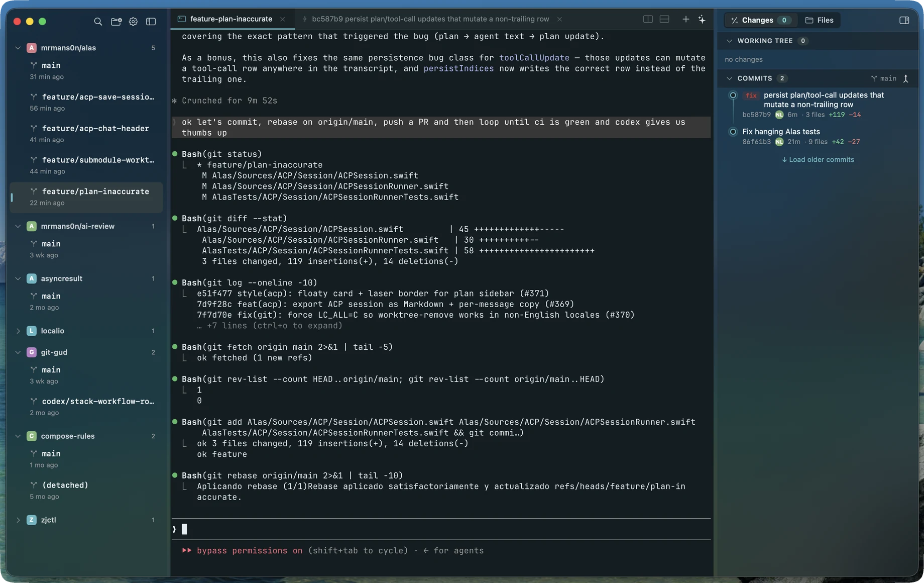
Task: Click the git-gud repository avatar icon
Action: (32, 352)
